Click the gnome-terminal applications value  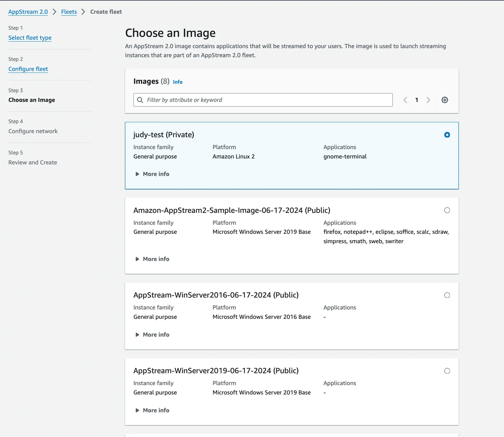(x=345, y=157)
